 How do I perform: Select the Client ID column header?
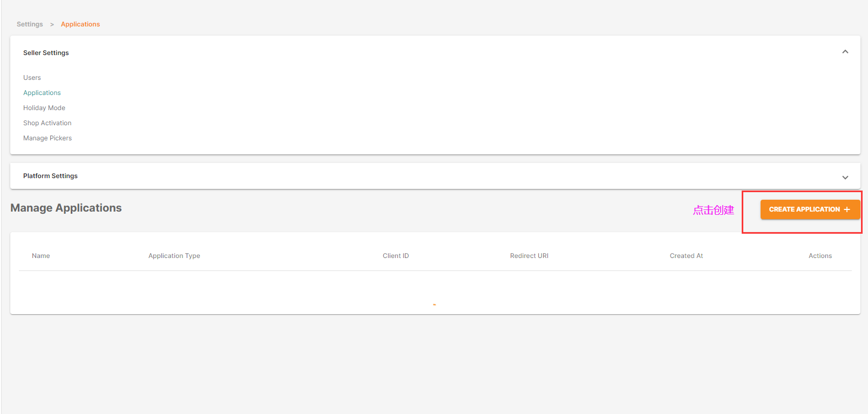396,256
